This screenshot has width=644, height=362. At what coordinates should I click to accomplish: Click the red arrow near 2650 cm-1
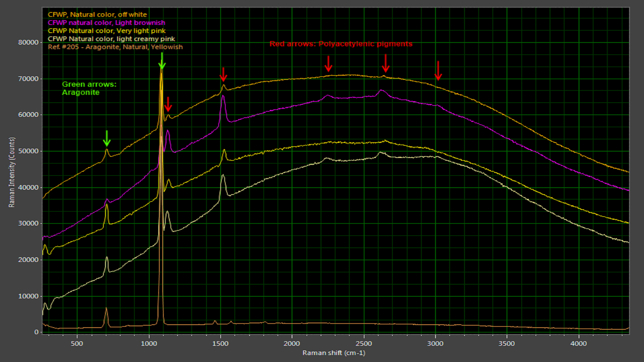pyautogui.click(x=386, y=64)
